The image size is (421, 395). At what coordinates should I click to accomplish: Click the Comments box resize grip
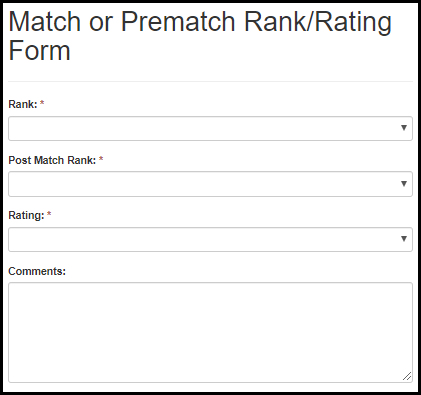pyautogui.click(x=407, y=376)
